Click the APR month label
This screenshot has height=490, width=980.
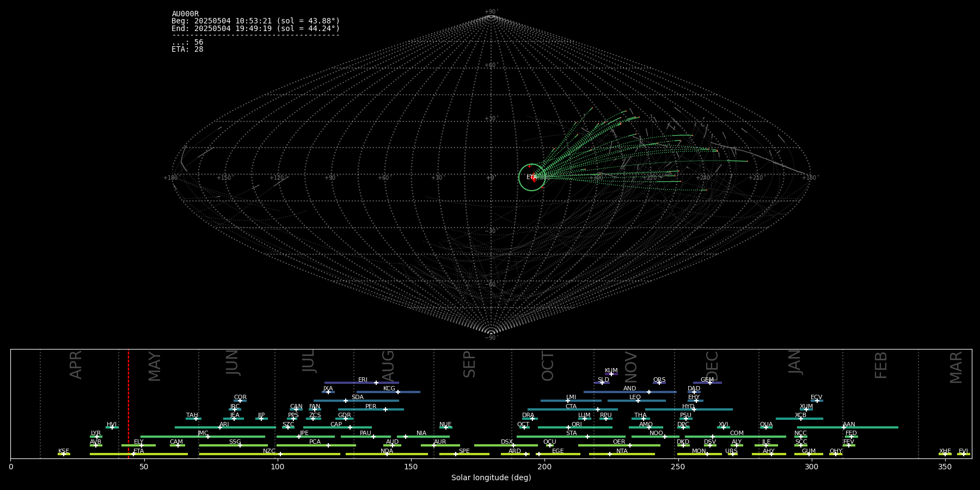tap(76, 365)
